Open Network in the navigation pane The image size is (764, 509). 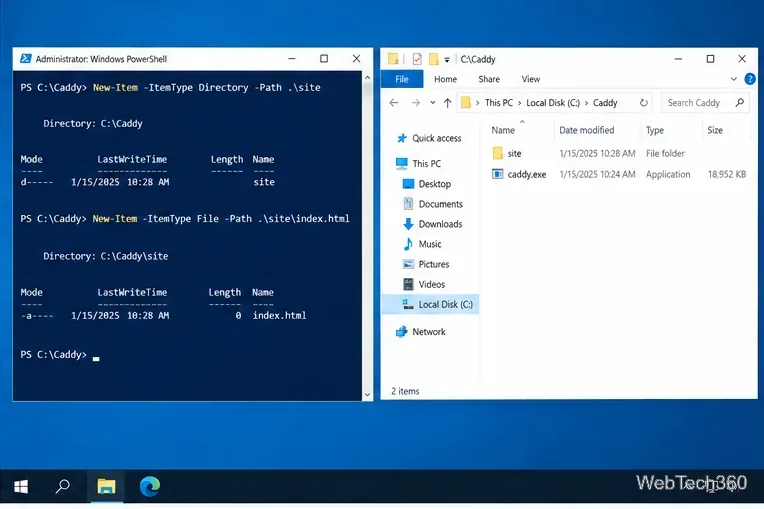pos(429,332)
